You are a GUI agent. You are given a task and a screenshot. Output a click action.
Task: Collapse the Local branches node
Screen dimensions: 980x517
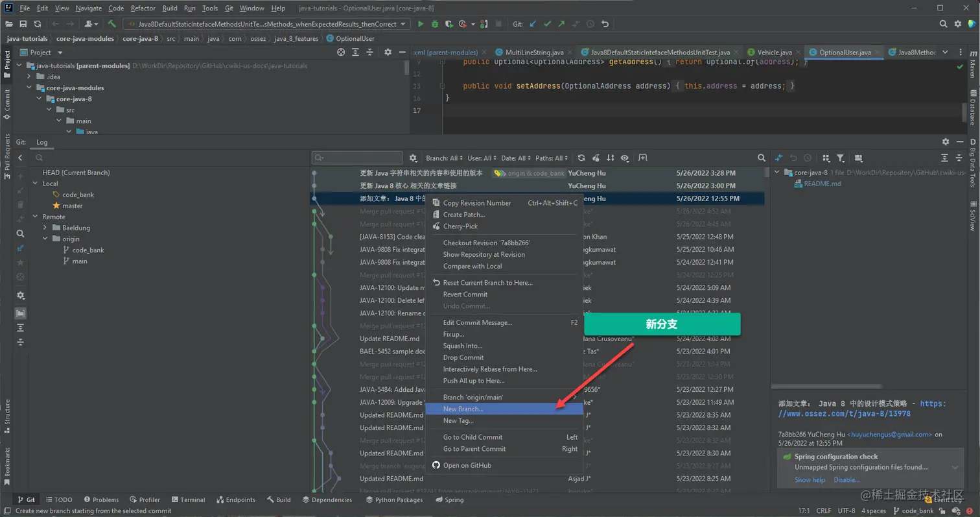pos(35,184)
